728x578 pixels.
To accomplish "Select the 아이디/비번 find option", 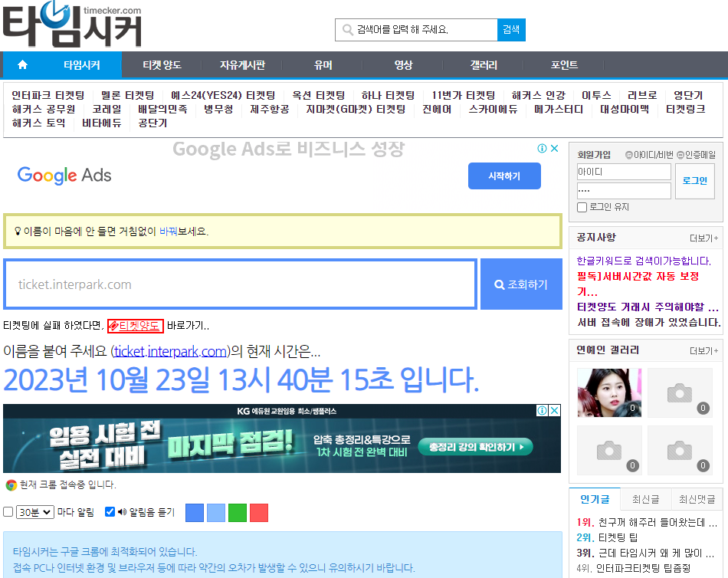I will coord(649,155).
